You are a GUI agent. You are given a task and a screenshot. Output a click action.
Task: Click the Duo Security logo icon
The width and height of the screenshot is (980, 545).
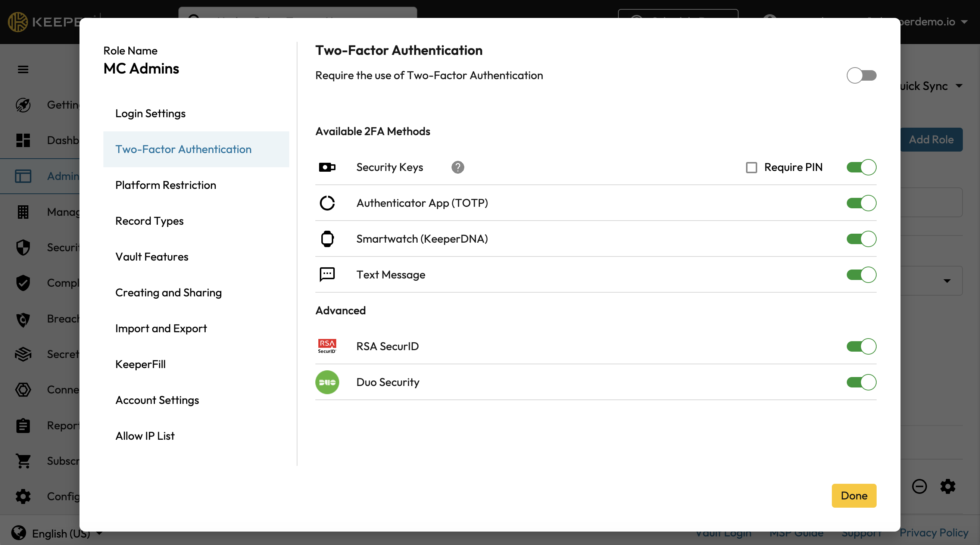point(327,382)
